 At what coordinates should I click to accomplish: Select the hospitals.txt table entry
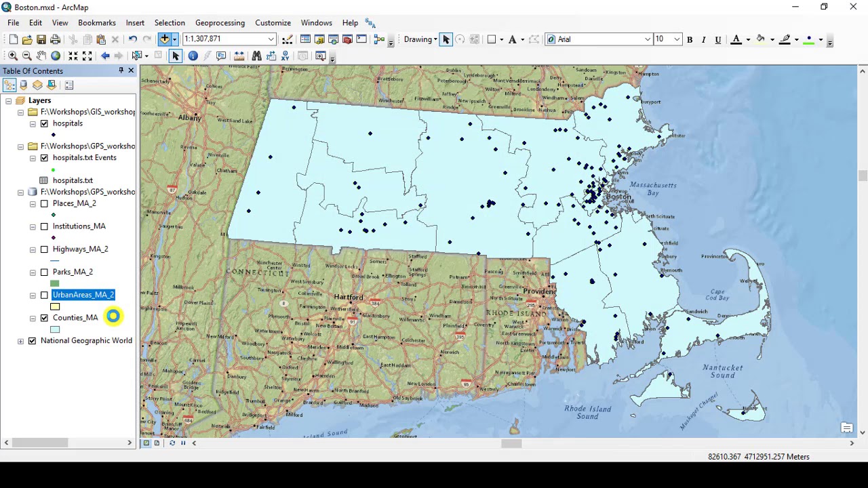pos(73,180)
